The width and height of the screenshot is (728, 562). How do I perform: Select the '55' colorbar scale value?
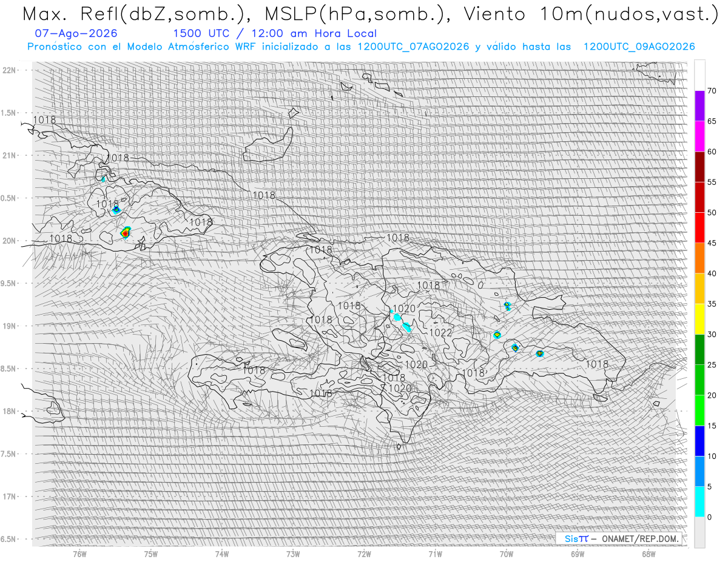coord(712,182)
